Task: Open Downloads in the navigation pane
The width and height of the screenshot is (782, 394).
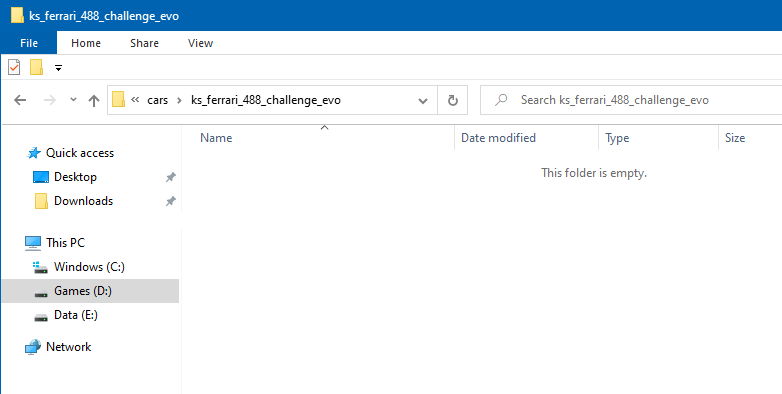Action: point(83,201)
